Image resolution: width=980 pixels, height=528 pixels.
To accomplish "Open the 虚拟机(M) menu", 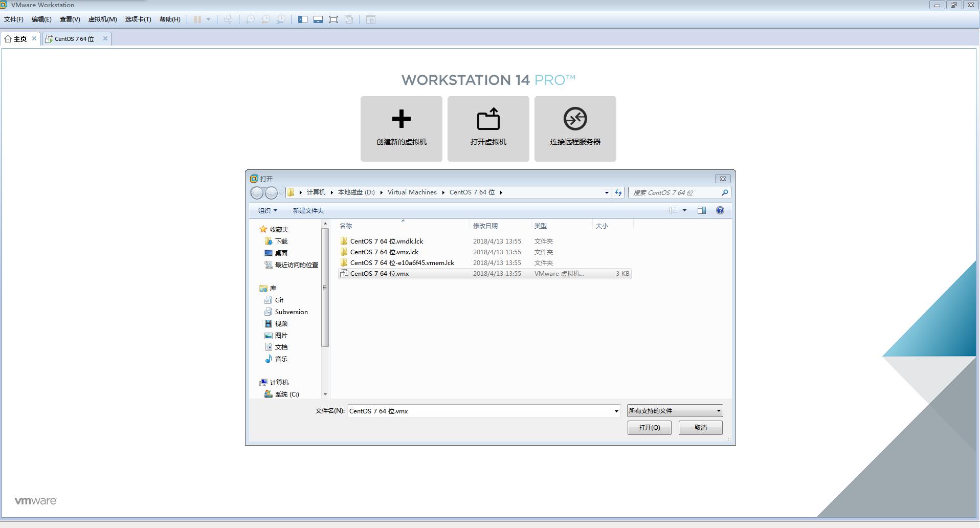I will coord(102,19).
